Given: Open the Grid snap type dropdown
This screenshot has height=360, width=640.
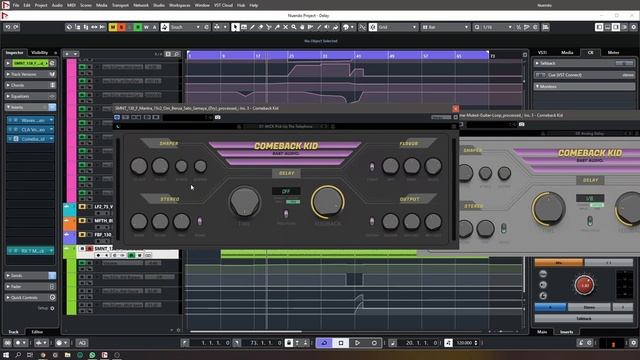Looking at the screenshot, I should [397, 27].
